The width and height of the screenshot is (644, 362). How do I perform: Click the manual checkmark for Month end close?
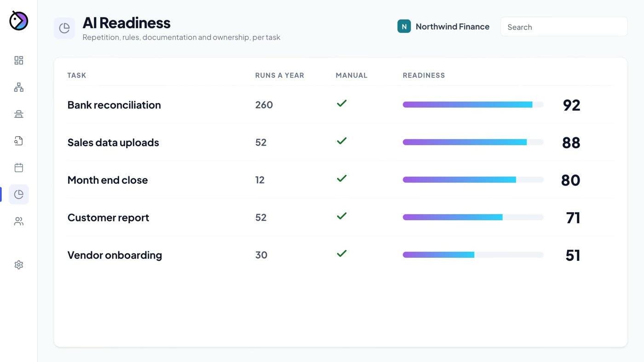(x=341, y=178)
